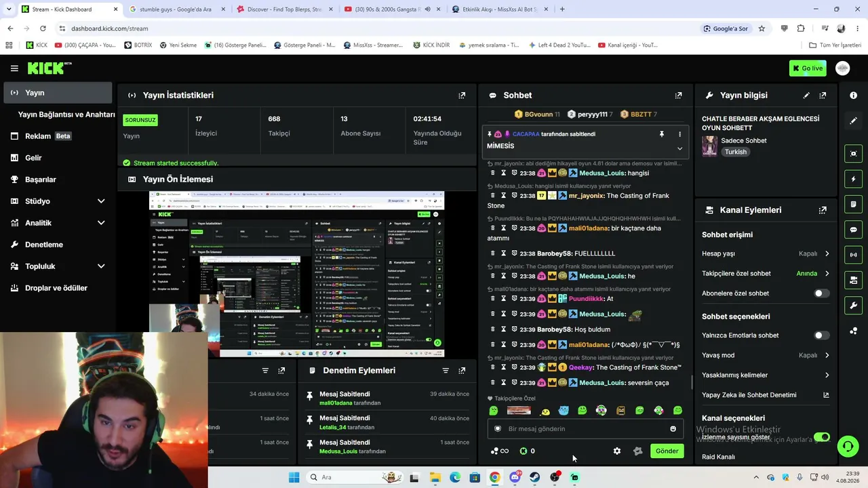Expand the Topluluk sidebar section
Screen dimensions: 868x488
pos(101,266)
